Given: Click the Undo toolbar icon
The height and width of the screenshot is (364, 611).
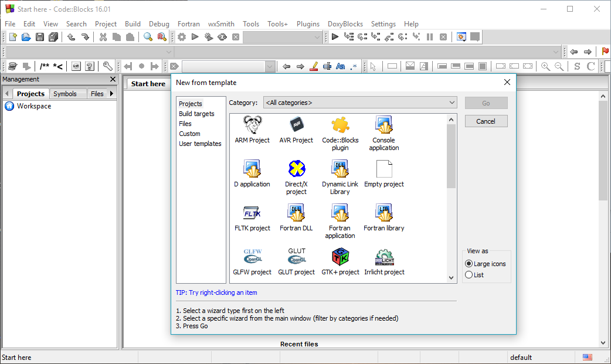Looking at the screenshot, I should pos(71,37).
